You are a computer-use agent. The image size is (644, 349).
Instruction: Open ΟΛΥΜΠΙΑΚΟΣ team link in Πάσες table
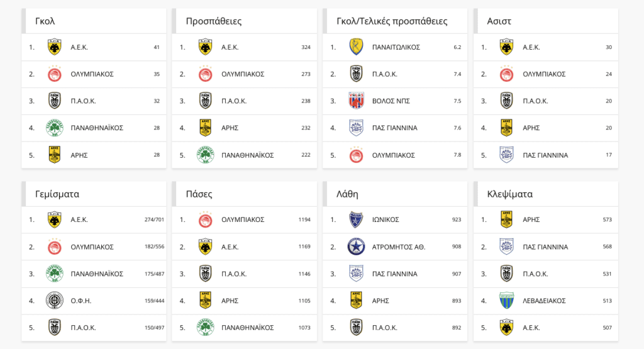pos(243,219)
